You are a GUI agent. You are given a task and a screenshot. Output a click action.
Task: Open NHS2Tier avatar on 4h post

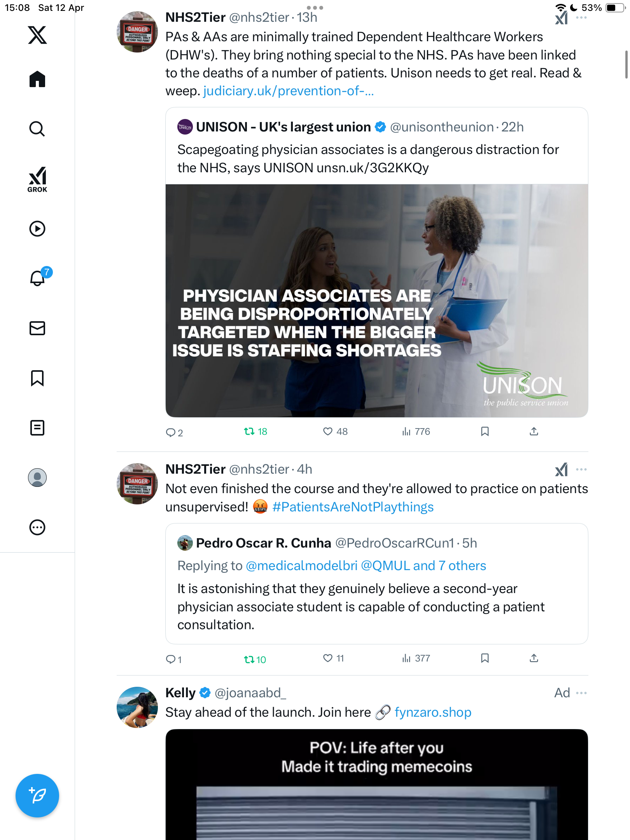pyautogui.click(x=137, y=484)
